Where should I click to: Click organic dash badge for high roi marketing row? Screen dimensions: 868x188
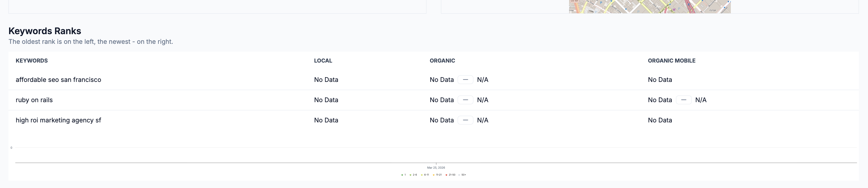click(465, 120)
